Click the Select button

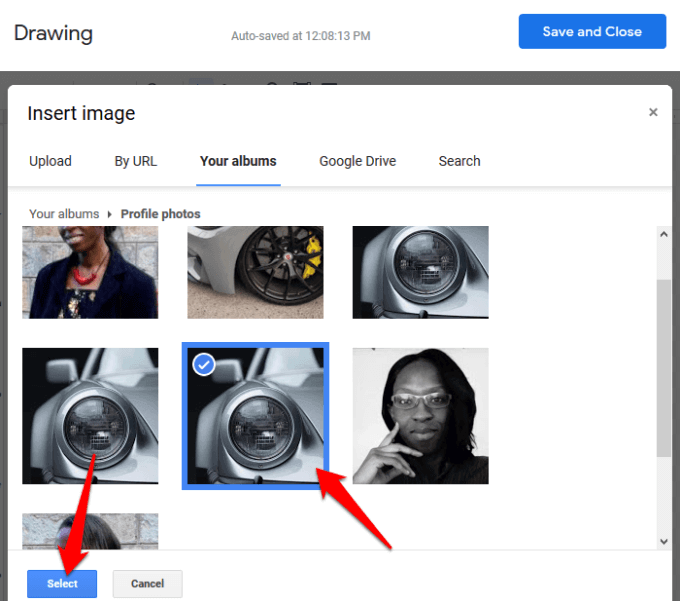62,584
